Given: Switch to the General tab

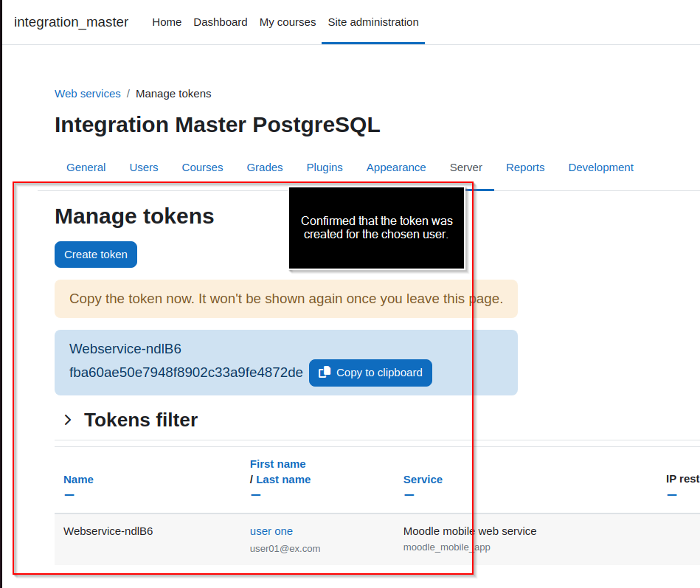Looking at the screenshot, I should (x=86, y=167).
